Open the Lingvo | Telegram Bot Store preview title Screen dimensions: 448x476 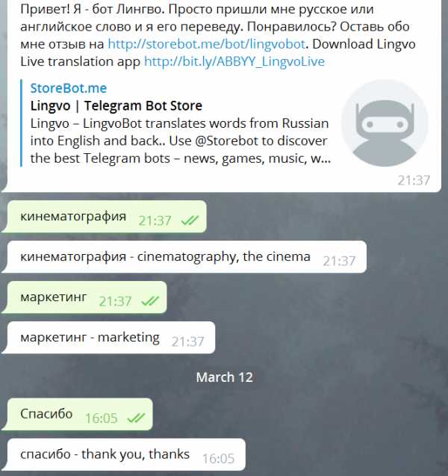click(116, 106)
